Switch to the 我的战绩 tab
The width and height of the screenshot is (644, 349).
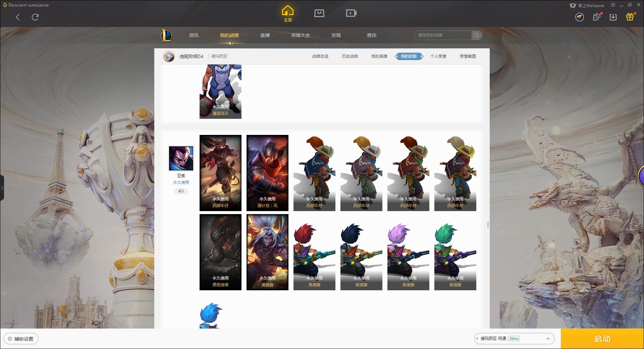229,35
